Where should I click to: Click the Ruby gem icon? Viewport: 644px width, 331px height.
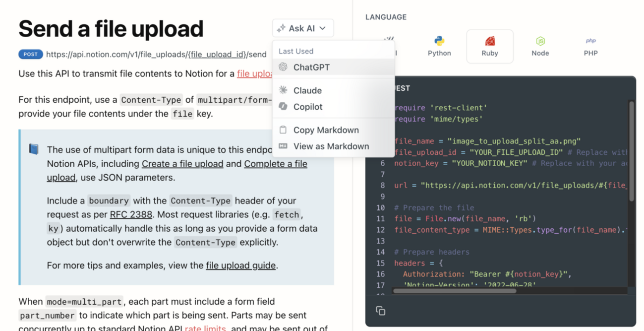tap(490, 41)
